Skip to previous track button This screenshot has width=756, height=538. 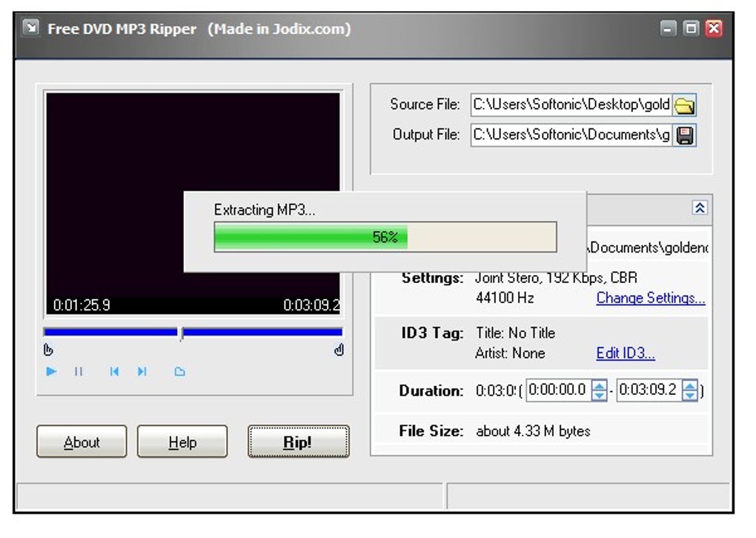coord(114,371)
